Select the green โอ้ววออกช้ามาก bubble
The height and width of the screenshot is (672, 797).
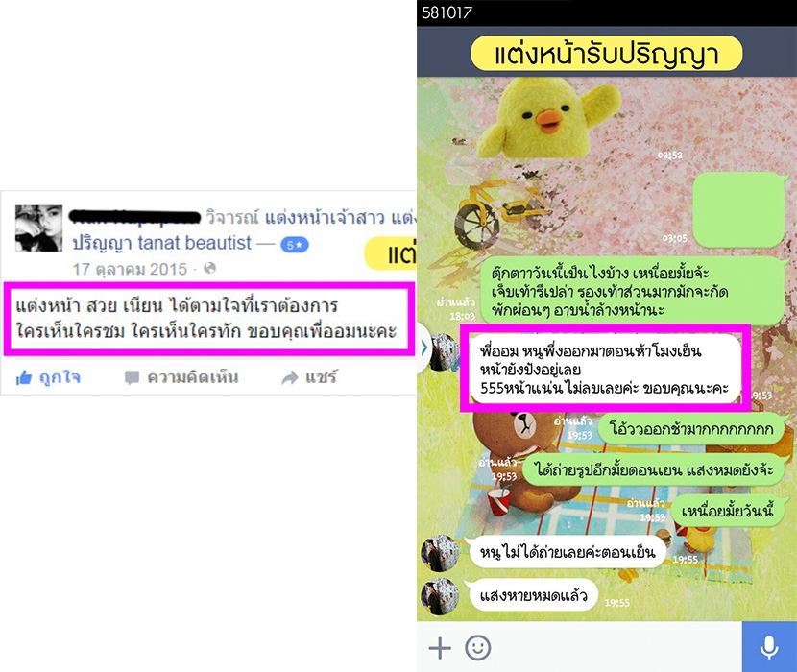click(691, 428)
